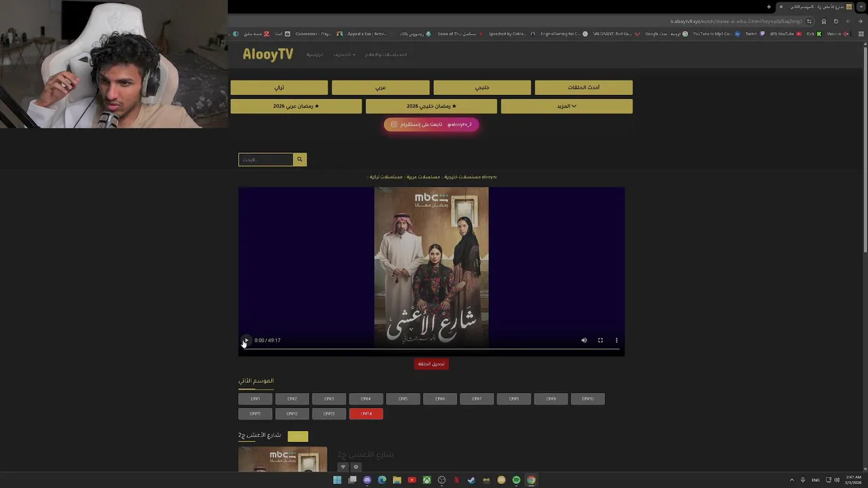Viewport: 868px width, 488px height.
Task: Select episode EP#9
Action: [551, 399]
